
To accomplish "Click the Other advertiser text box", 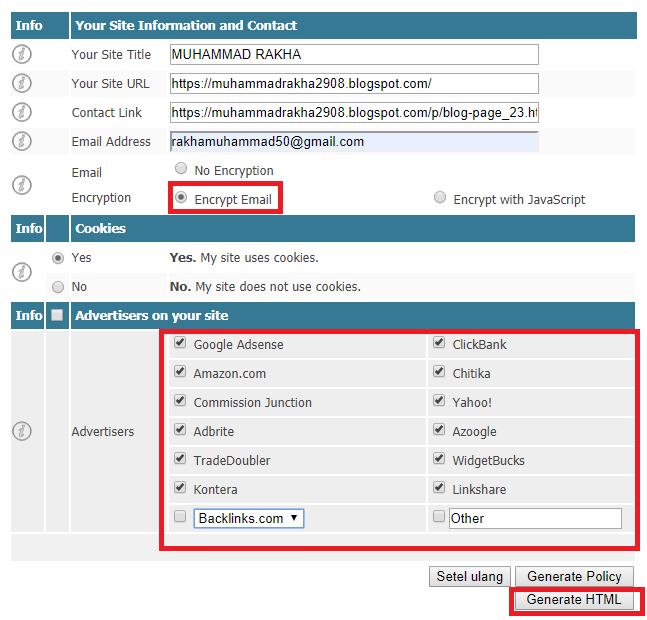I will pos(536,519).
